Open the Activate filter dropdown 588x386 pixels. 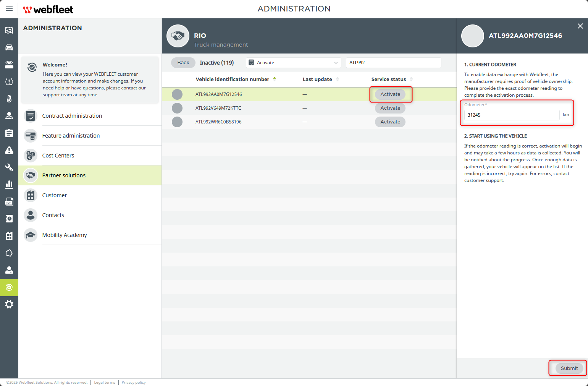(x=294, y=63)
